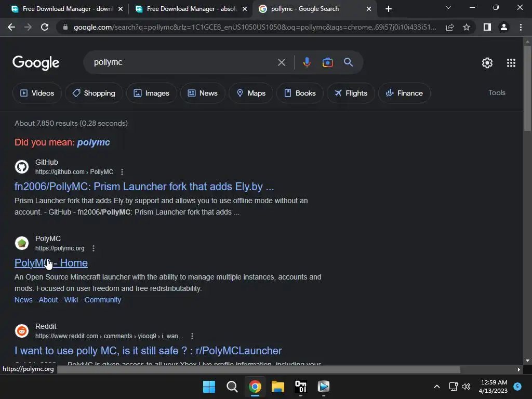Open clock and date panel
Screen dimensions: 532x399
[x=494, y=387]
